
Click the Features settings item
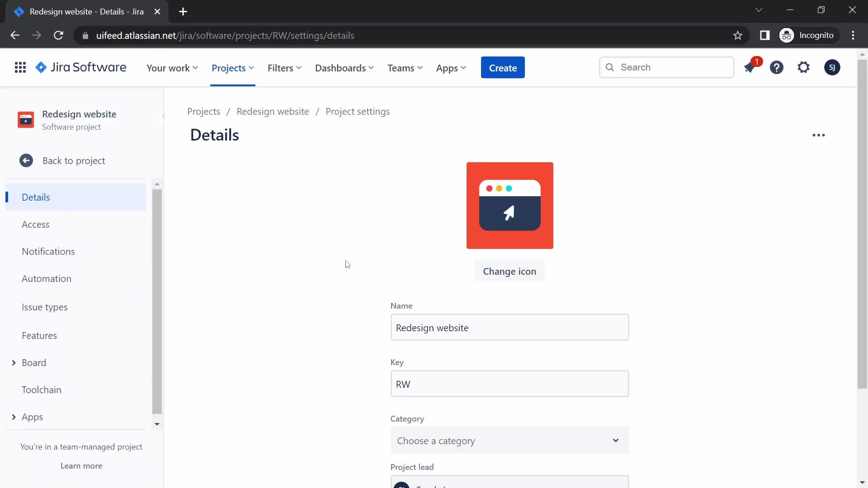[39, 335]
